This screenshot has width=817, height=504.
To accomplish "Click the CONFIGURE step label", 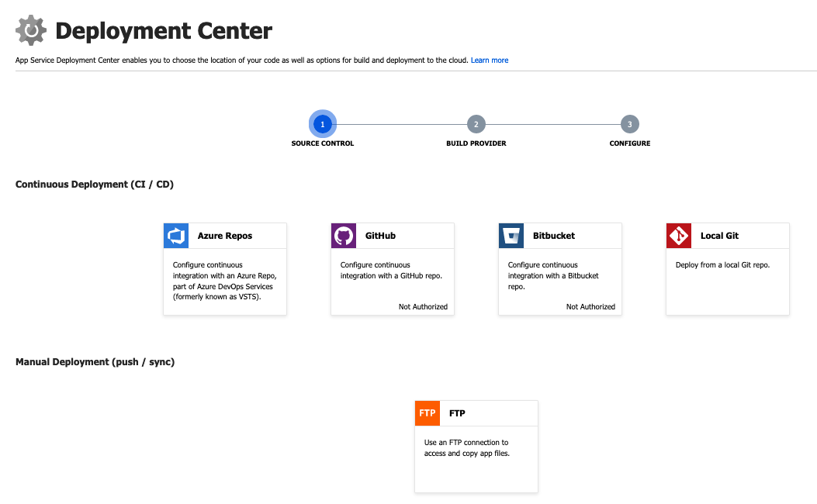I will pos(630,143).
